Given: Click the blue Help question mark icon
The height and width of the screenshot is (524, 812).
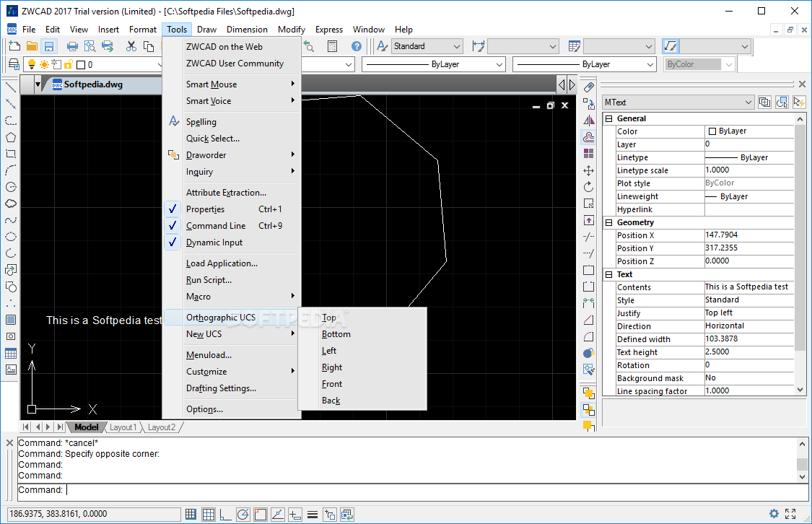Looking at the screenshot, I should [x=357, y=46].
